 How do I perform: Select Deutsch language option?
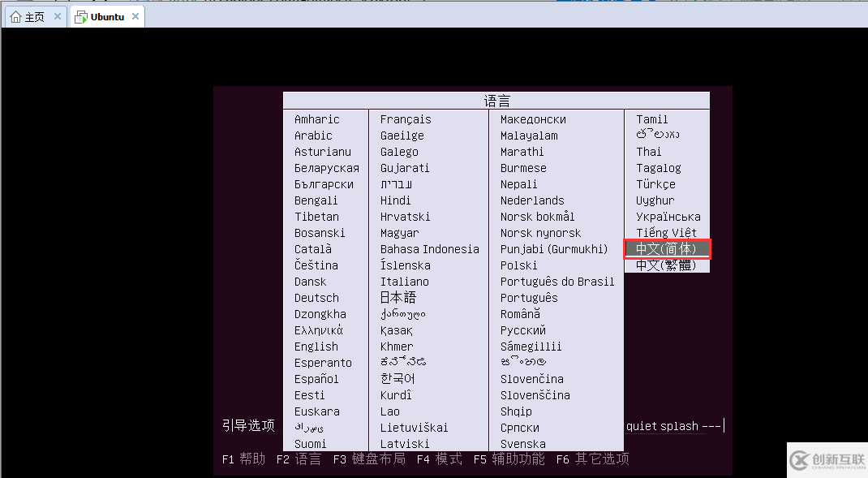pyautogui.click(x=316, y=298)
